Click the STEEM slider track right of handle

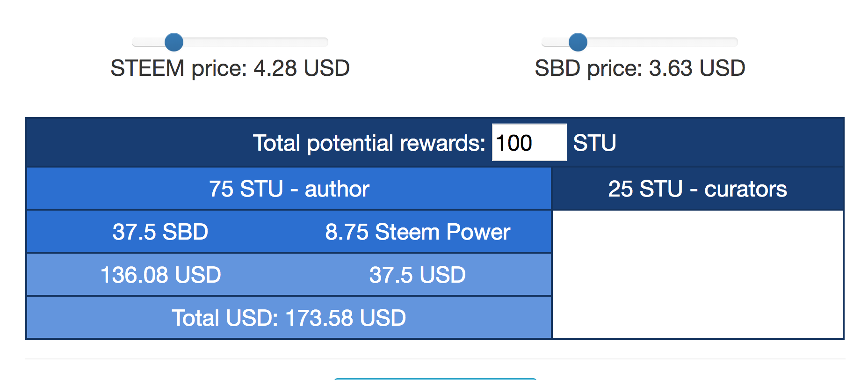[255, 42]
